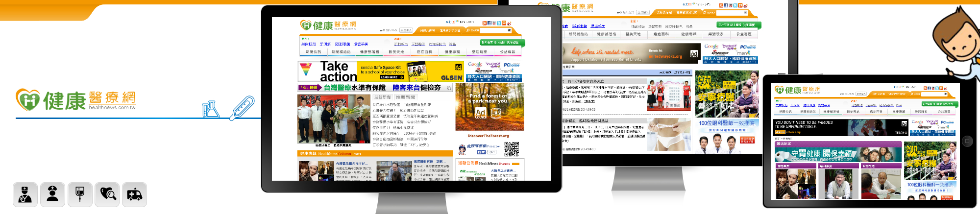The image size is (980, 214).
Task: Click the PChome logo in the front monitor portal box
Action: pyautogui.click(x=512, y=65)
